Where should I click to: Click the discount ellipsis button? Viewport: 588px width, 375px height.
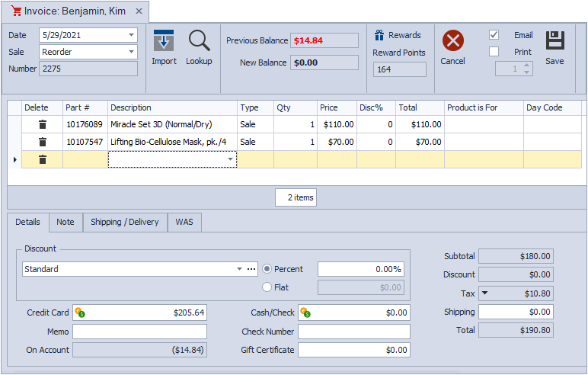251,269
